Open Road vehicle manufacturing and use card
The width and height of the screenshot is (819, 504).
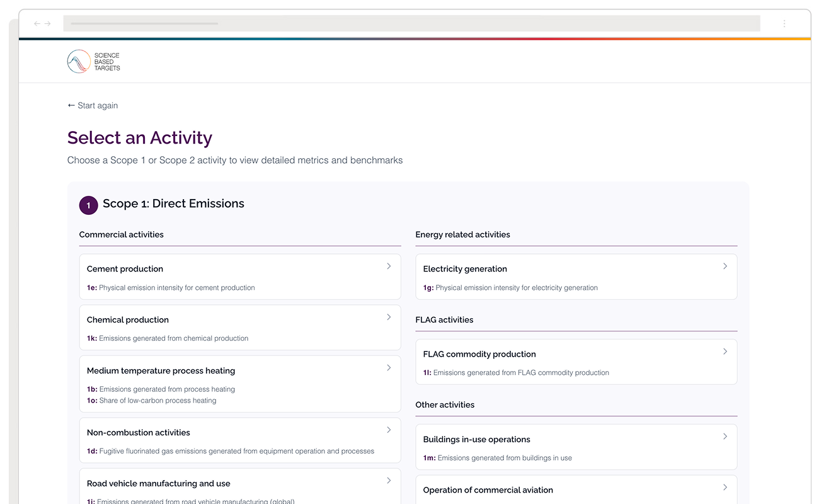click(x=240, y=486)
